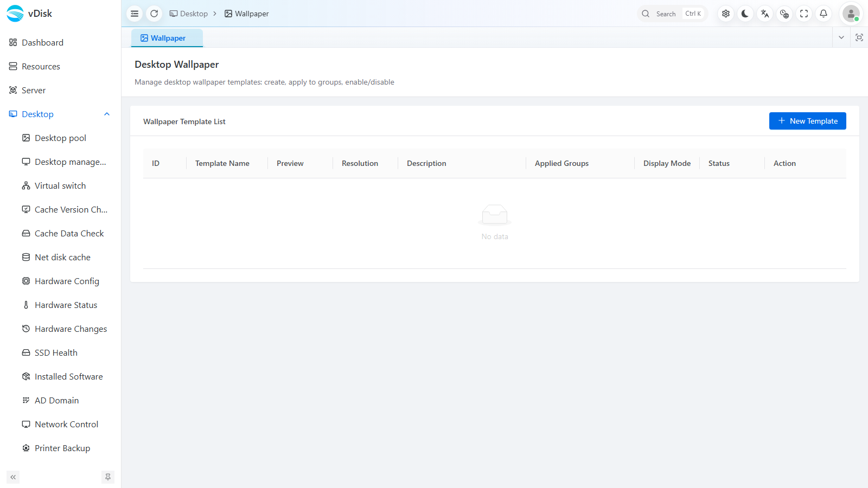Open the settings gear icon
The image size is (868, 488).
click(x=726, y=14)
